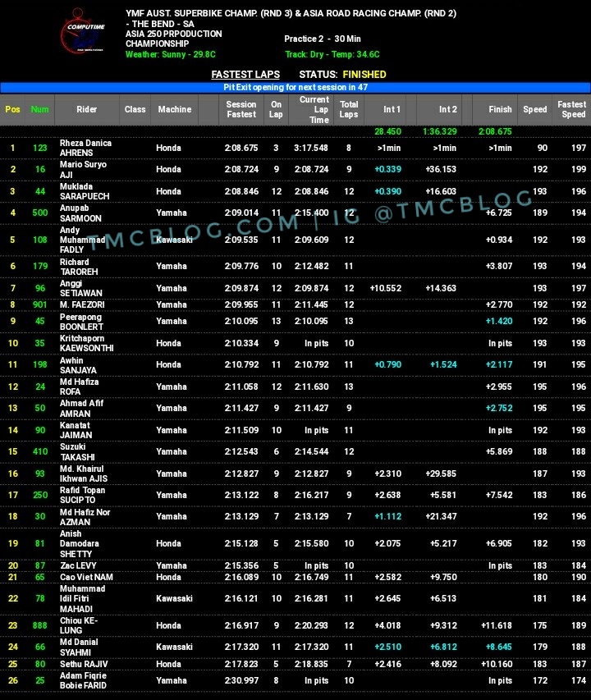This screenshot has width=591, height=700.
Task: Click the Total Laps column header
Action: pyautogui.click(x=349, y=109)
